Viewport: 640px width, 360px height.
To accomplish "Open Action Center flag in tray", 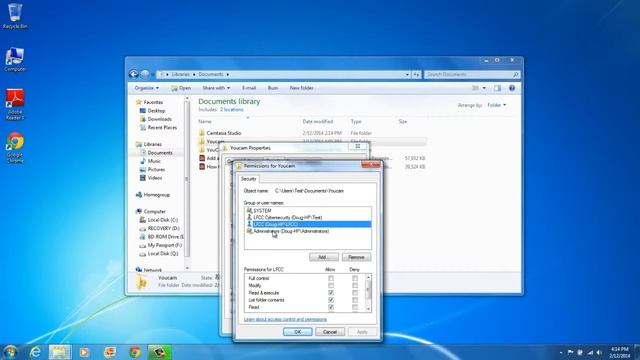I will (x=570, y=352).
